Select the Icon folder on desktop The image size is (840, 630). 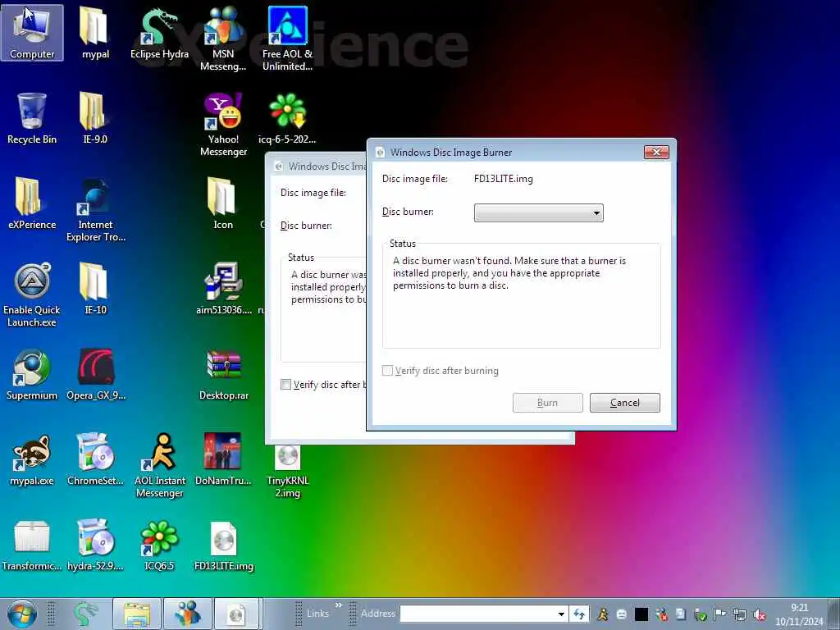223,203
